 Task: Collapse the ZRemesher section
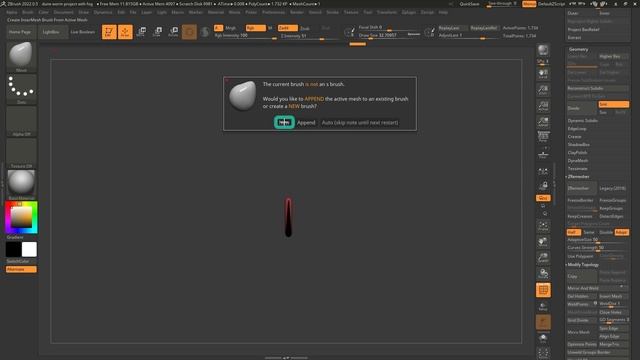click(x=578, y=177)
